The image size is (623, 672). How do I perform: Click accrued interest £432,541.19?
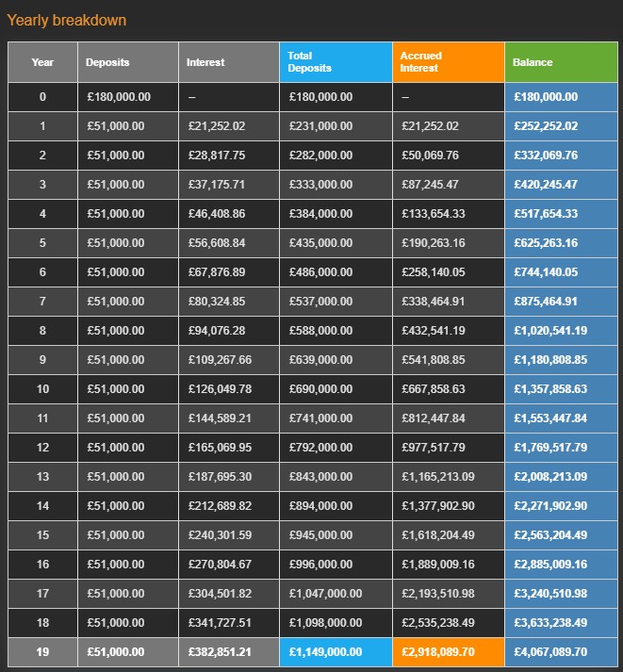(434, 331)
